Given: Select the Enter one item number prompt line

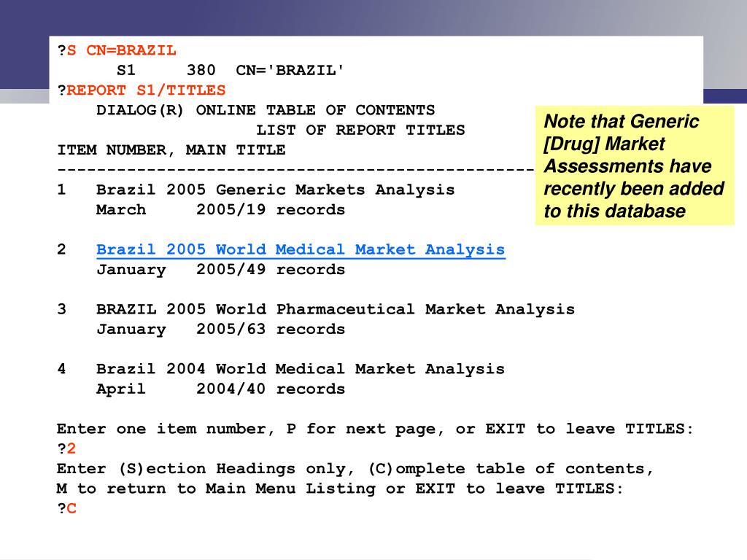Looking at the screenshot, I should point(375,429).
